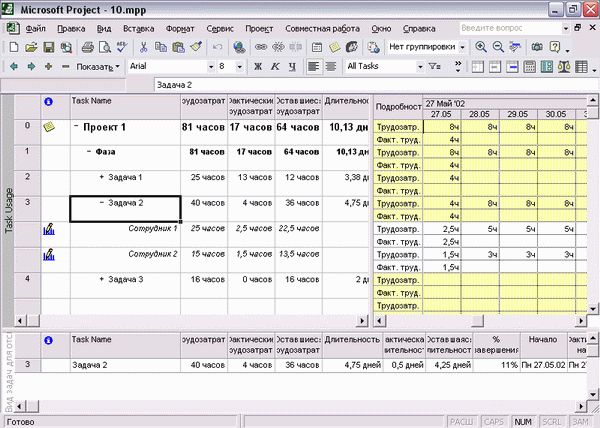The height and width of the screenshot is (428, 600).
Task: Open the Правка menu
Action: (x=71, y=29)
